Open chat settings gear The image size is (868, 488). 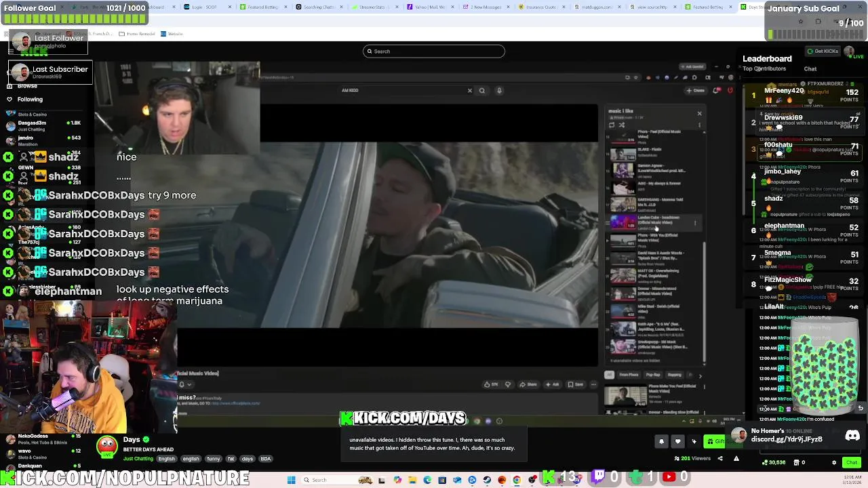pos(834,463)
